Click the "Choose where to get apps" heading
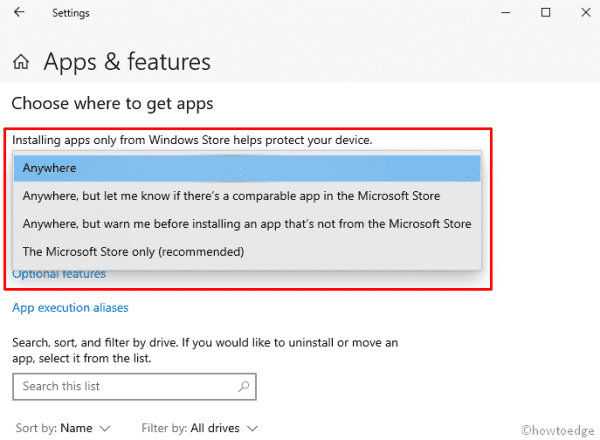 (x=112, y=103)
